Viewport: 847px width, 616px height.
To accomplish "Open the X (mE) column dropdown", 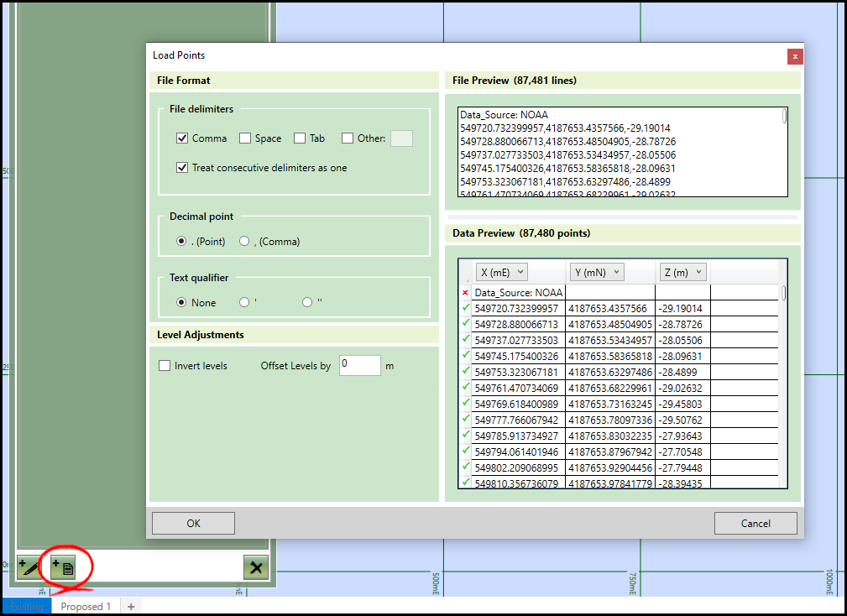I will (x=501, y=272).
